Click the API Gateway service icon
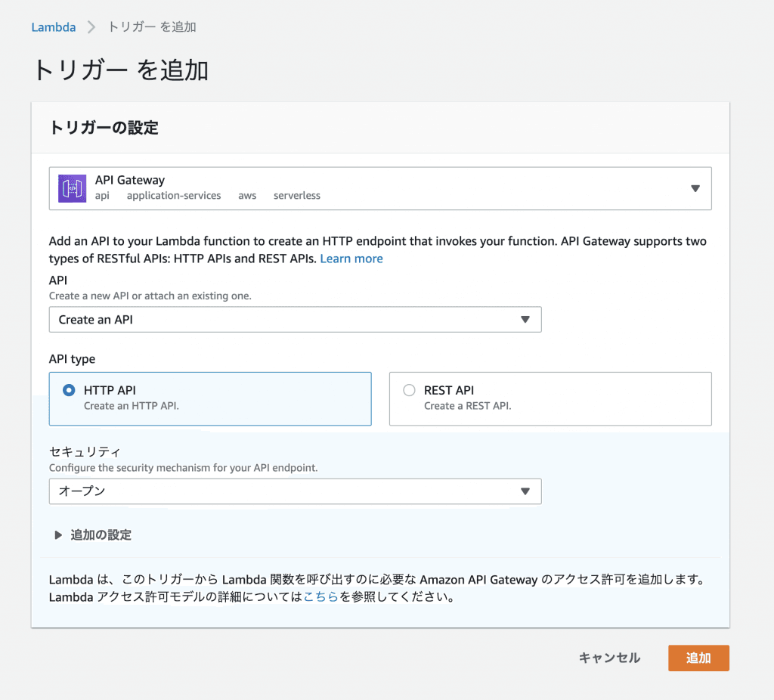This screenshot has height=700, width=774. pyautogui.click(x=72, y=188)
